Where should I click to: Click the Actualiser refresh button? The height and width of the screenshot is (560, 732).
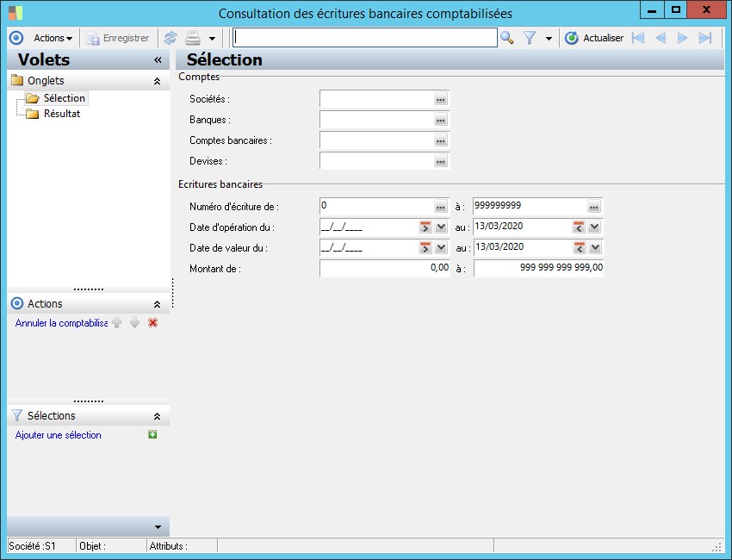594,38
